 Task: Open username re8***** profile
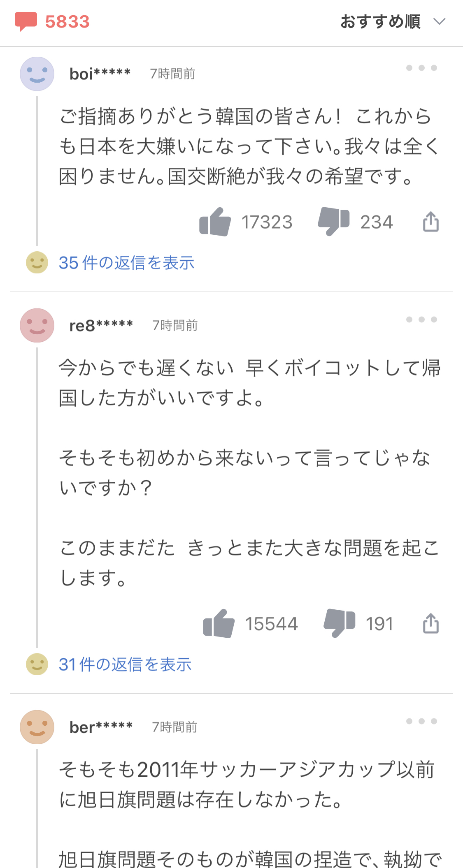101,326
